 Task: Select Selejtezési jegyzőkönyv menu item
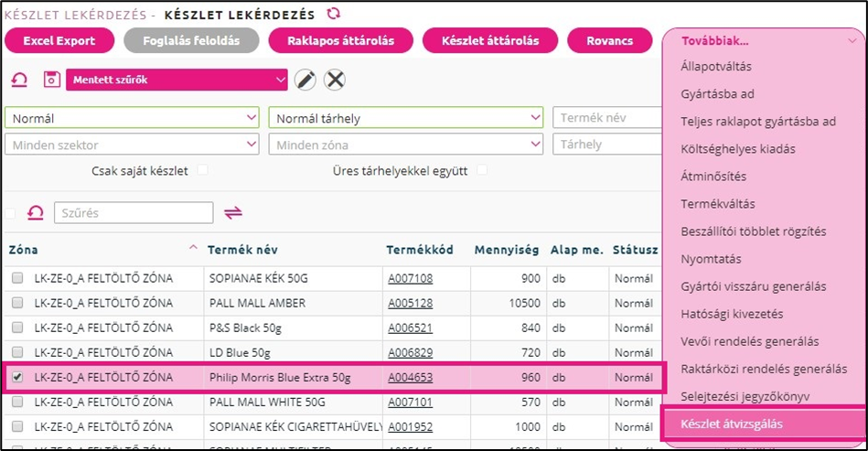[x=745, y=397]
